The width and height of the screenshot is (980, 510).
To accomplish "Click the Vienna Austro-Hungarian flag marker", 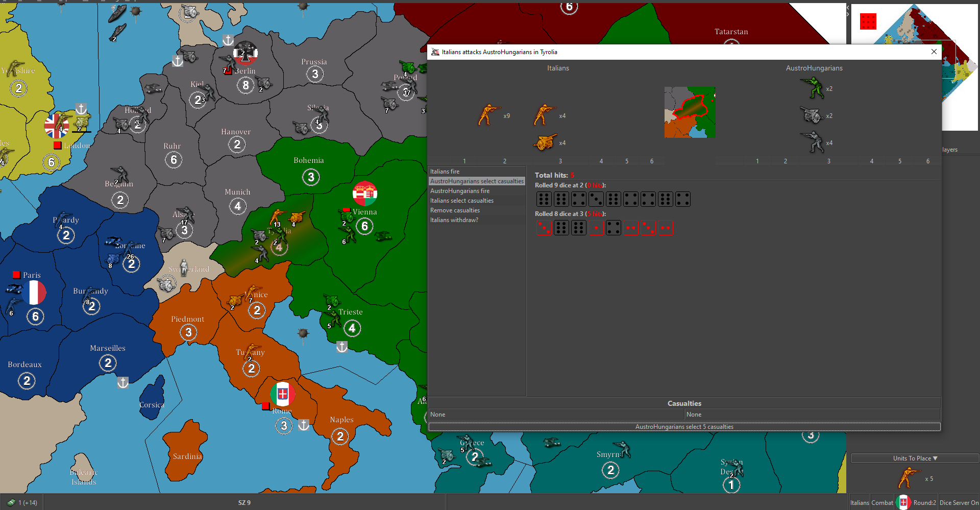I will click(x=364, y=193).
